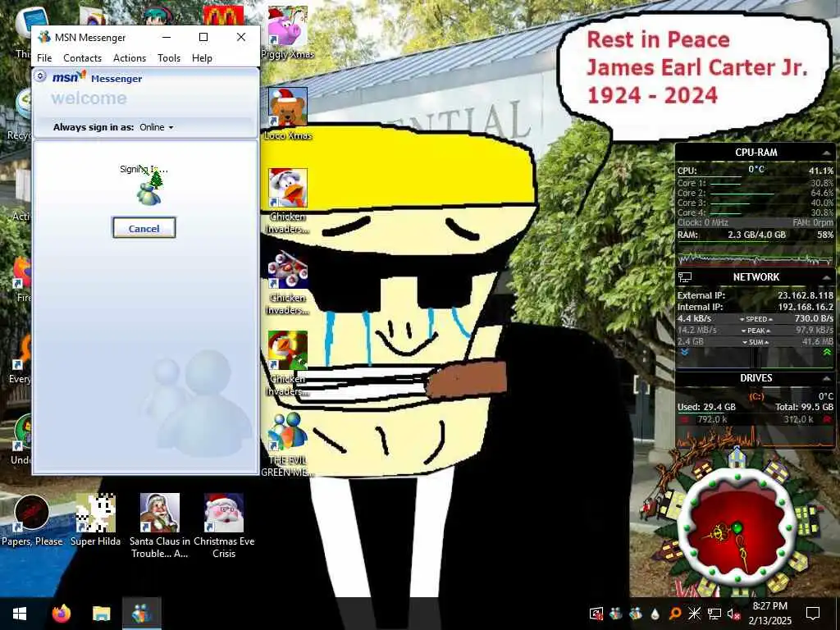This screenshot has height=630, width=840.
Task: Click the MSN Messenger taskbar button
Action: pyautogui.click(x=142, y=614)
